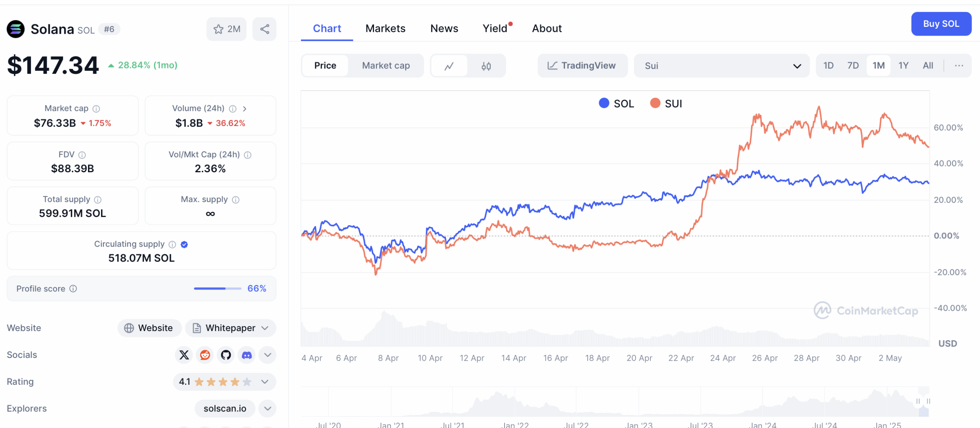Open Total supply info icon
Image resolution: width=980 pixels, height=428 pixels.
[x=98, y=199]
